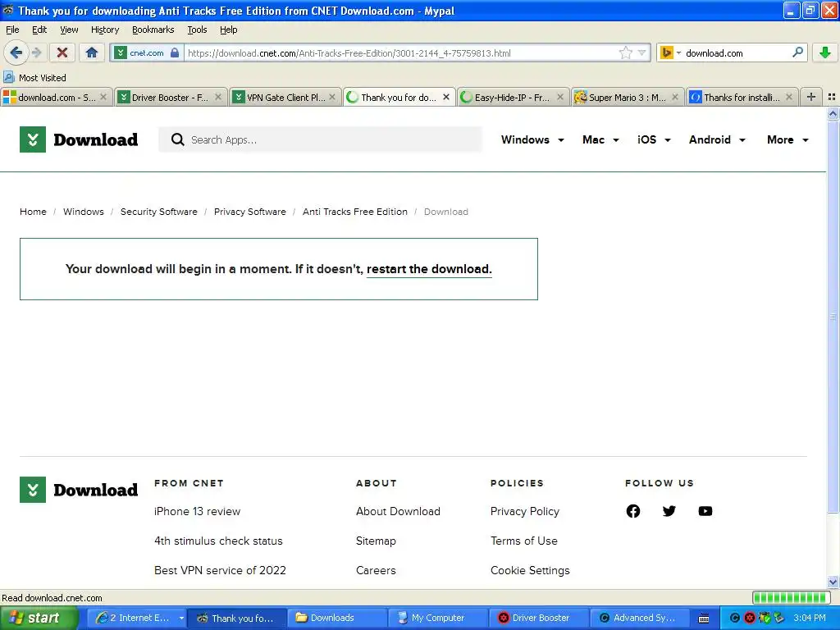Switch to the VPN Gate Client tab
The width and height of the screenshot is (840, 630).
click(285, 97)
